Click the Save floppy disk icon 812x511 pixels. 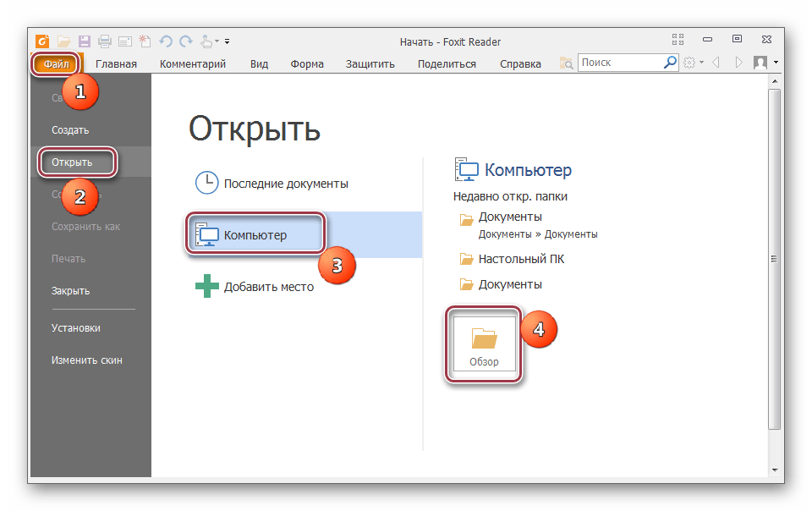[85, 41]
